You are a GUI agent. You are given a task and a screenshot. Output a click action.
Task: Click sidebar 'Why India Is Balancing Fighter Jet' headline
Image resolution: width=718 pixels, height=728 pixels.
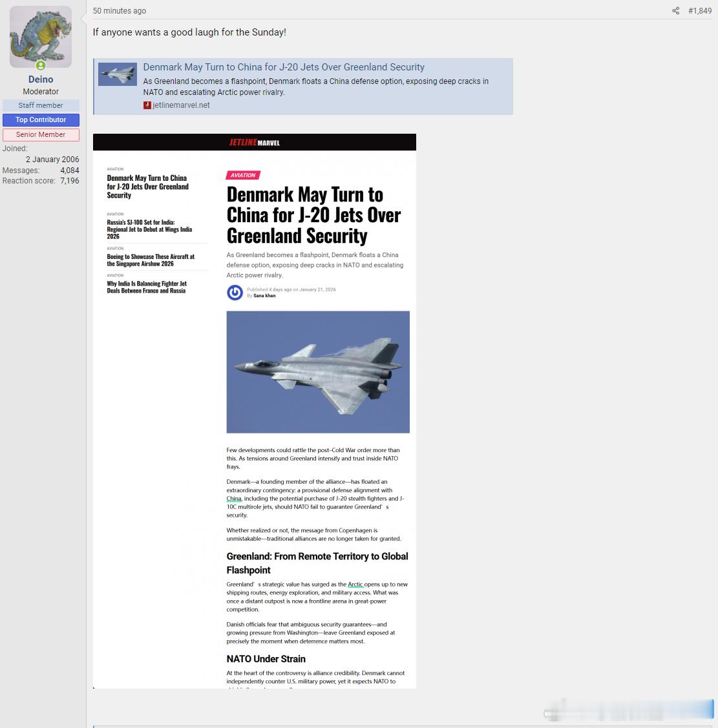(147, 287)
